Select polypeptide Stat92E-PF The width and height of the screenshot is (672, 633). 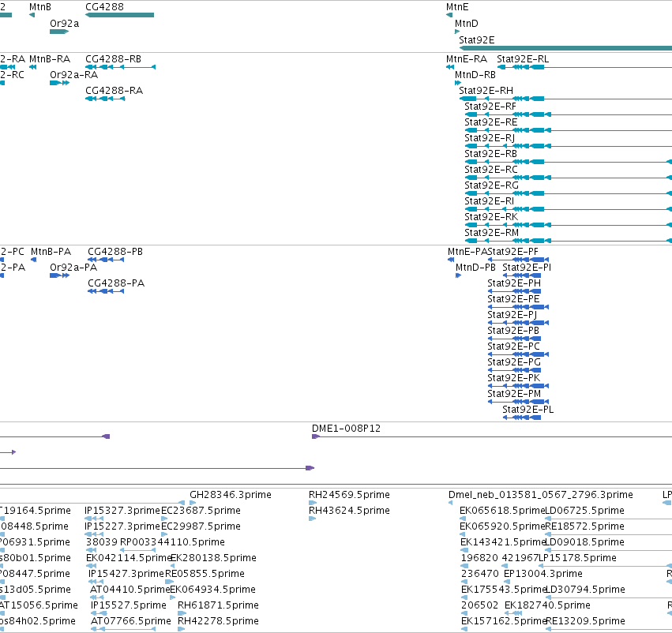(x=512, y=252)
